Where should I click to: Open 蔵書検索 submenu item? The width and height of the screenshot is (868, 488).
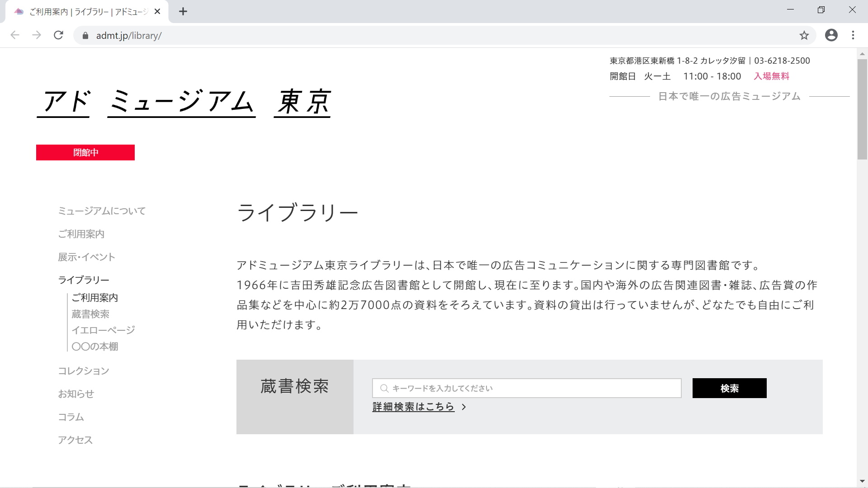tap(90, 314)
